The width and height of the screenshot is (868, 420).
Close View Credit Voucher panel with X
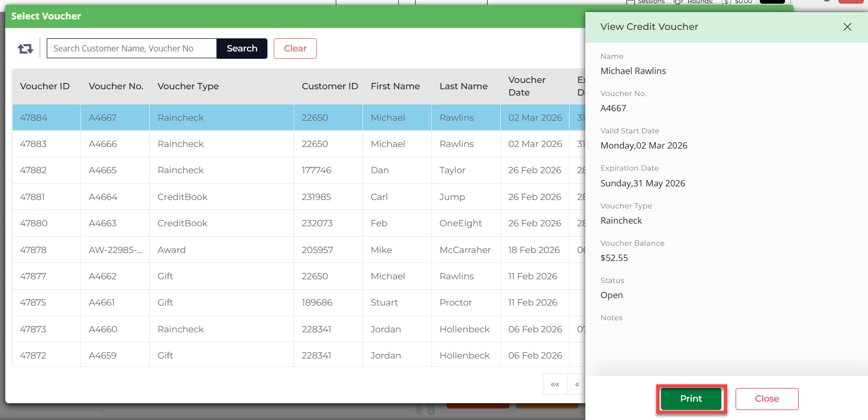pos(847,27)
